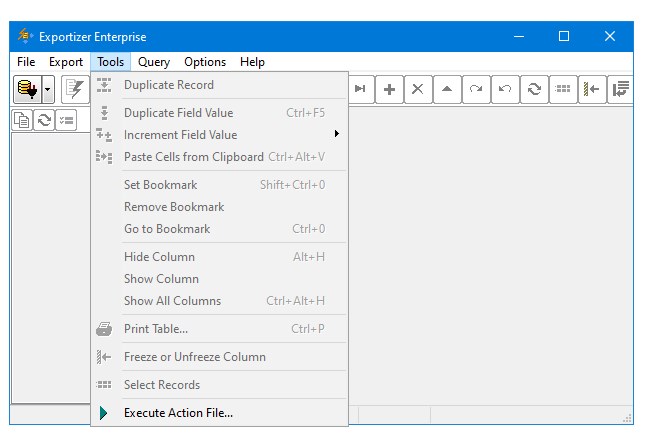Choose Show Column from the menu

(219, 279)
